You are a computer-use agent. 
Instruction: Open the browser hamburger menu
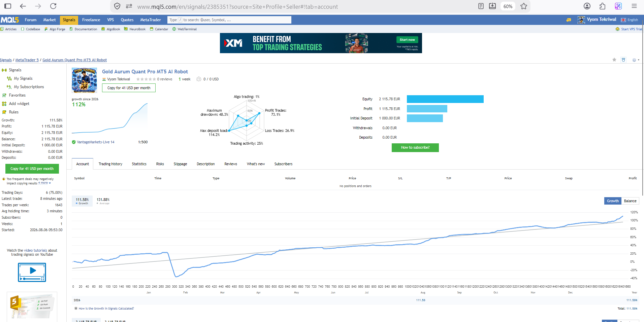634,6
